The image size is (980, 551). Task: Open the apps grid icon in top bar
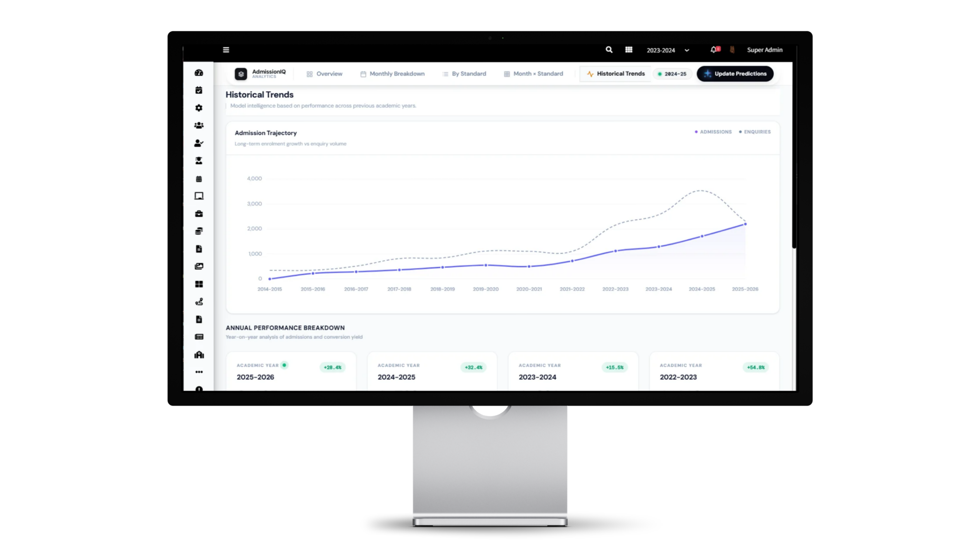[629, 50]
